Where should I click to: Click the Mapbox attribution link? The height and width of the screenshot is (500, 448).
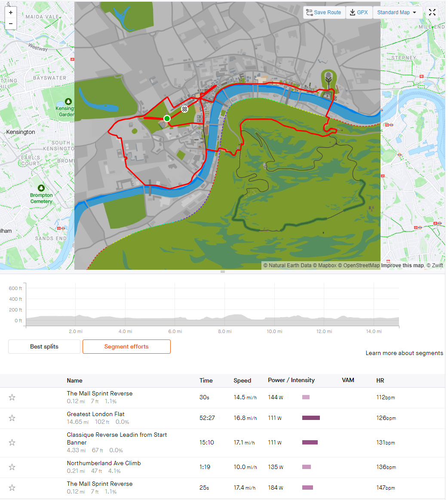pos(325,265)
